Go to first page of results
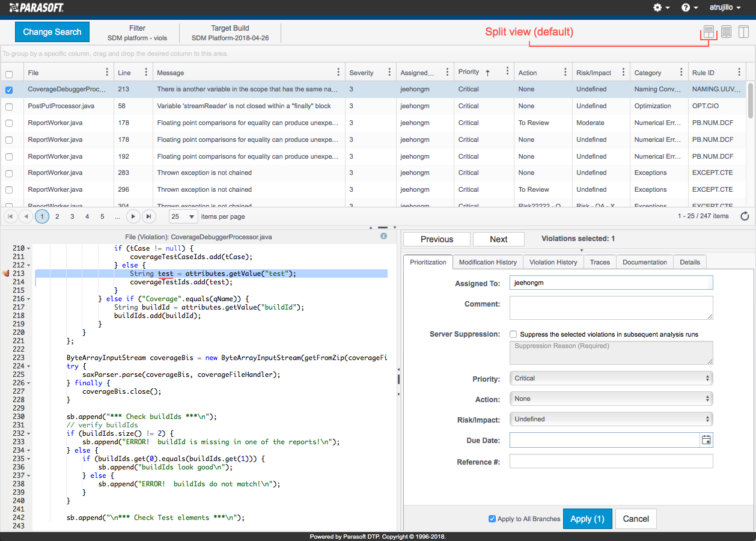 click(11, 216)
